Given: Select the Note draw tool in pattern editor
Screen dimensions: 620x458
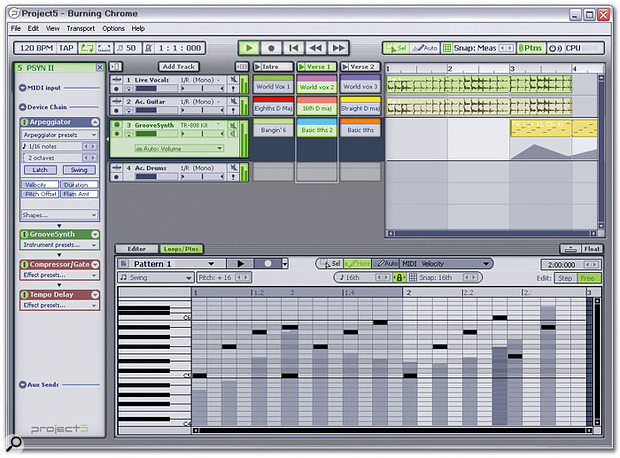Looking at the screenshot, I should click(x=357, y=264).
